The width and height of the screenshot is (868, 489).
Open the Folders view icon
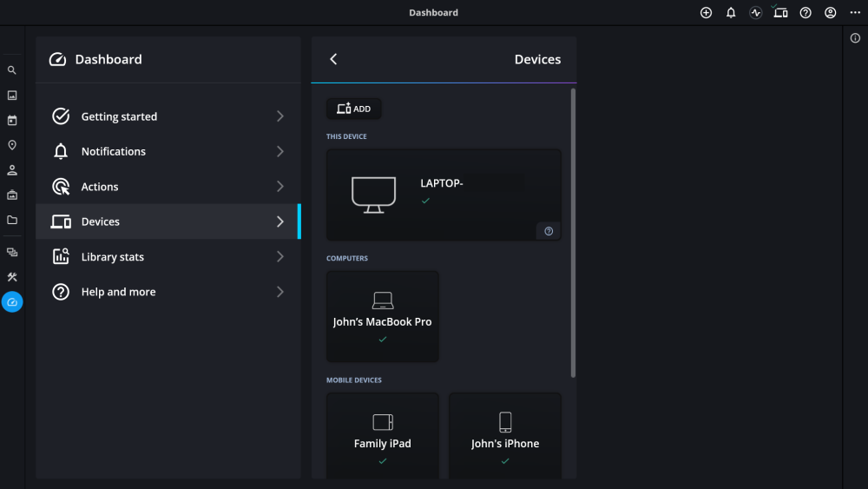pyautogui.click(x=11, y=220)
